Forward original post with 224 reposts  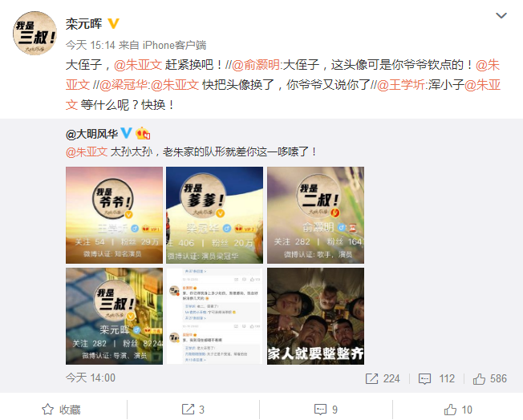(x=383, y=378)
